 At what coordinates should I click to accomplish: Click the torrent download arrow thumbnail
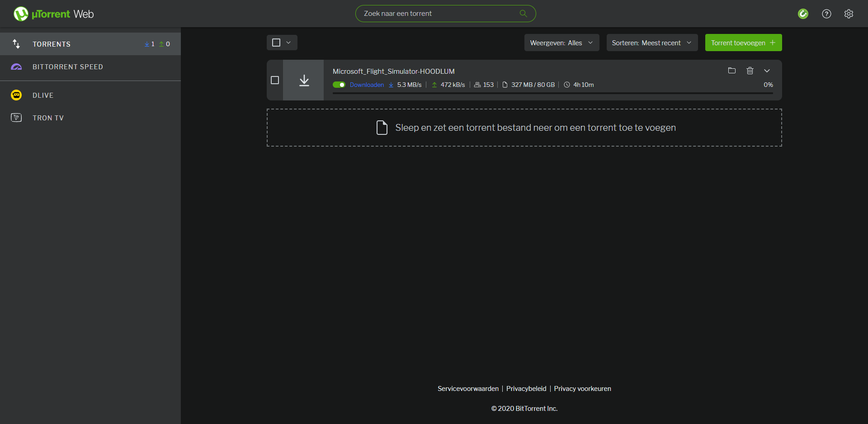[304, 81]
